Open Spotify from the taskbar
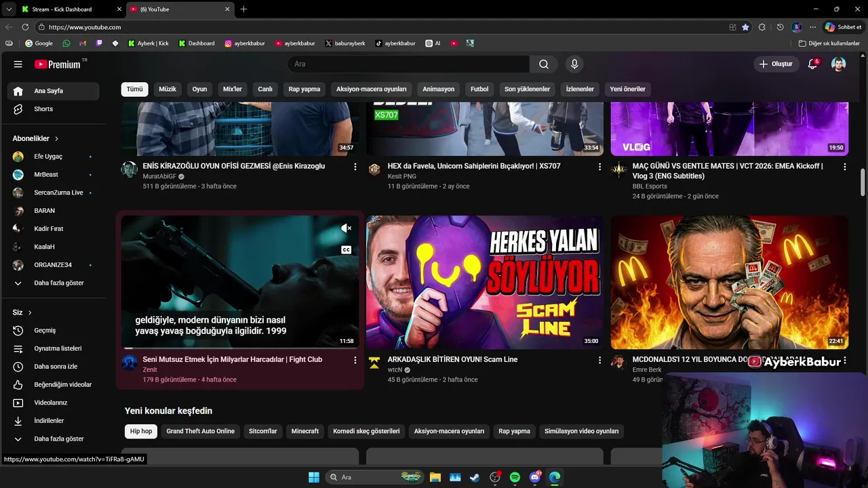The height and width of the screenshot is (488, 868). (x=515, y=477)
